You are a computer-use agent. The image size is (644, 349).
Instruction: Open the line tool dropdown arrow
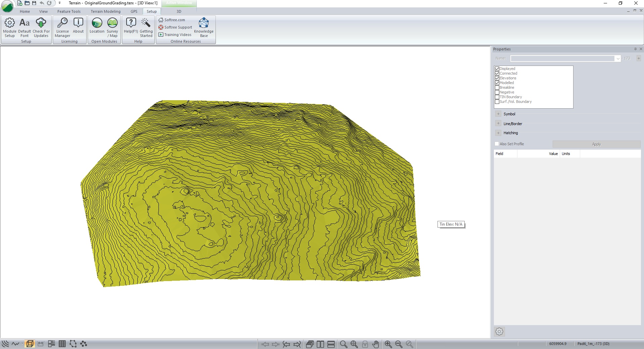[x=22, y=344]
